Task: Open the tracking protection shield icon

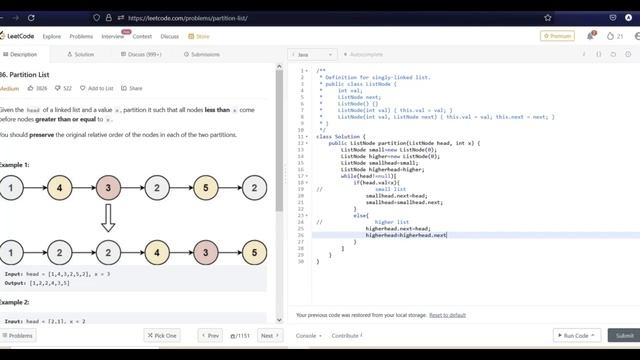Action: point(96,18)
